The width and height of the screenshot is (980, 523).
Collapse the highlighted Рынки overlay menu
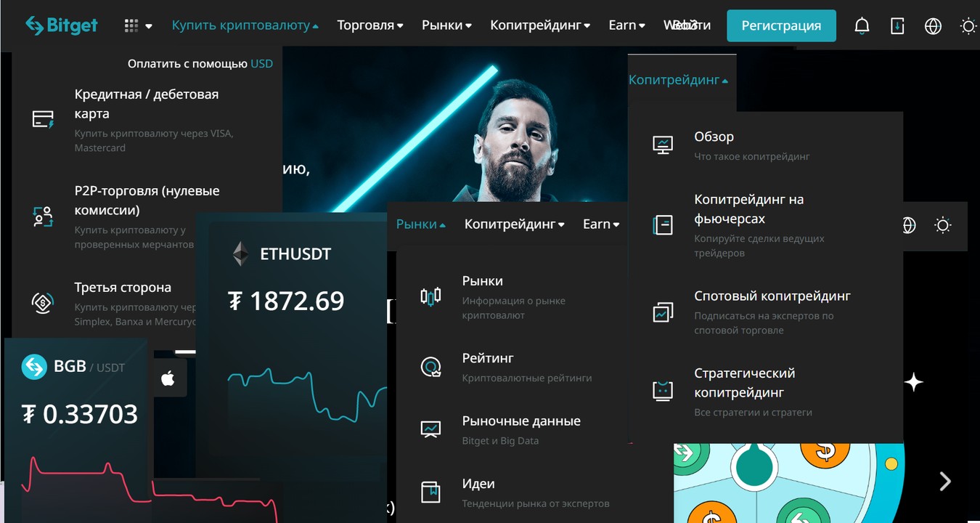pyautogui.click(x=421, y=224)
